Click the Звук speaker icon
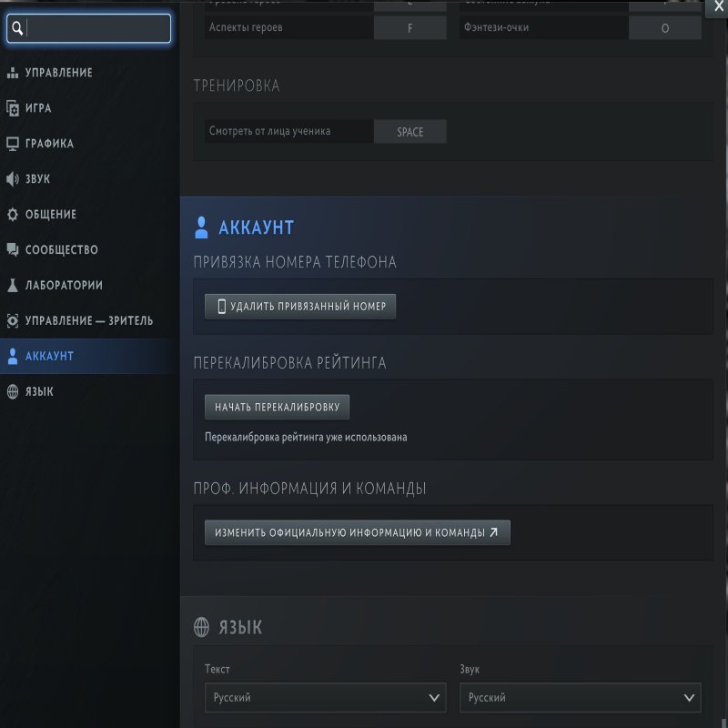 [13, 179]
